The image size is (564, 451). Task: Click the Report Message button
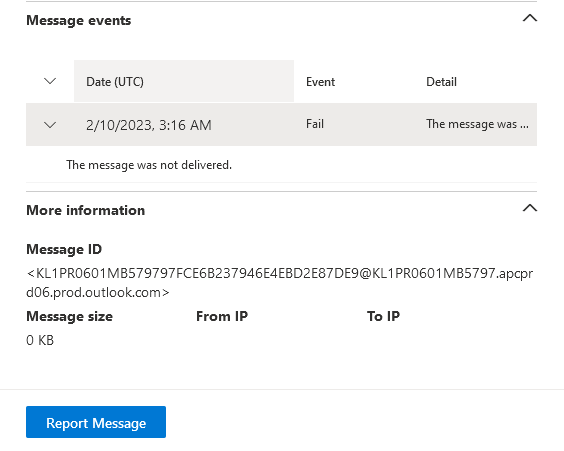click(x=96, y=422)
